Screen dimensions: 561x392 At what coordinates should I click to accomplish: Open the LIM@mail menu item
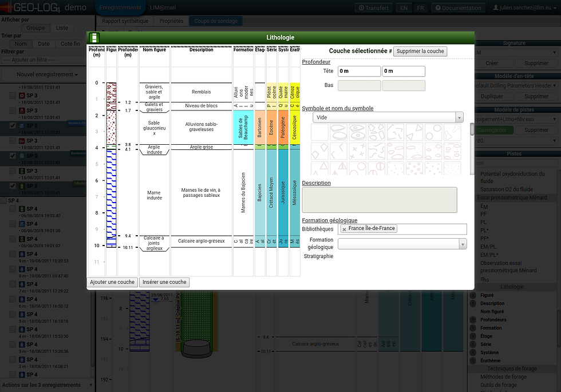pyautogui.click(x=163, y=7)
